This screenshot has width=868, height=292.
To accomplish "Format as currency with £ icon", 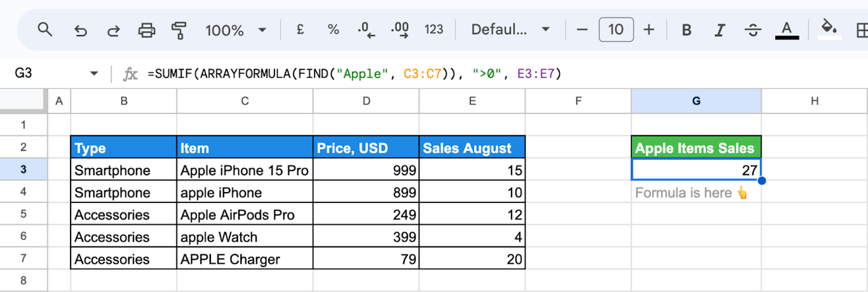I will tap(300, 29).
